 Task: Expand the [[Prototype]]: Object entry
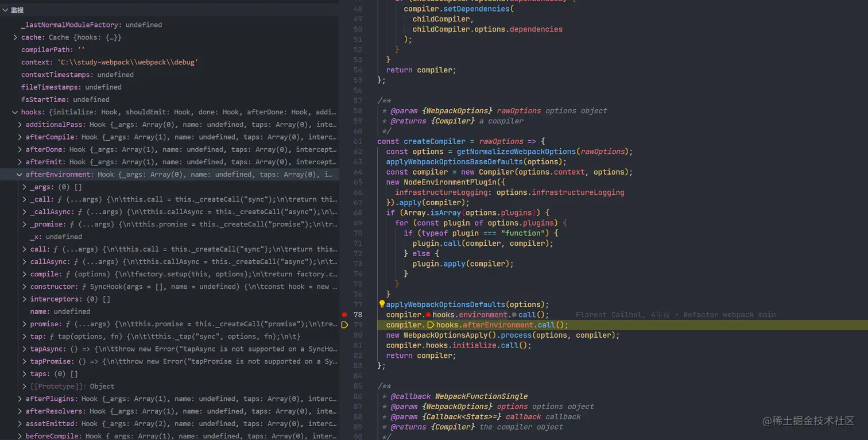coord(25,387)
